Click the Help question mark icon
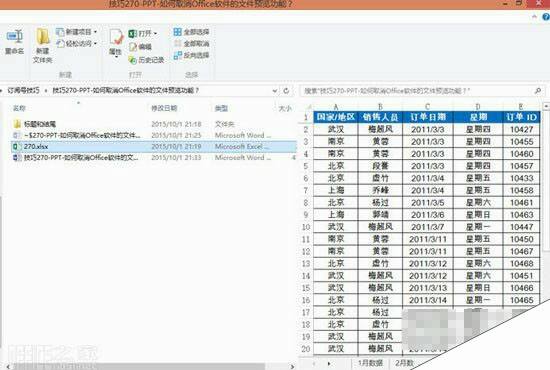Viewport: 550px width, 370px height. point(546,16)
